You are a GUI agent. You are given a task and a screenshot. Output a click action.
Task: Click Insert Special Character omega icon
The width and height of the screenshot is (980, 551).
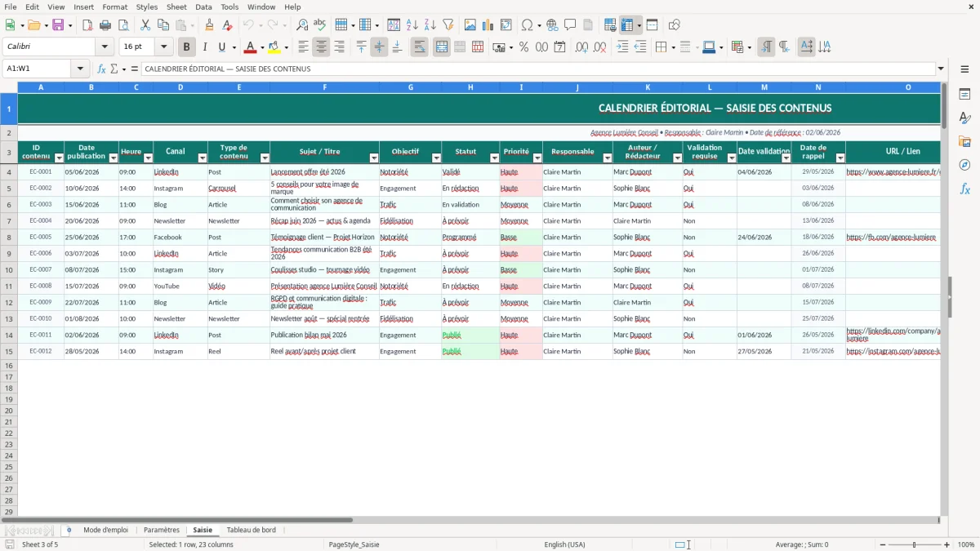527,25
